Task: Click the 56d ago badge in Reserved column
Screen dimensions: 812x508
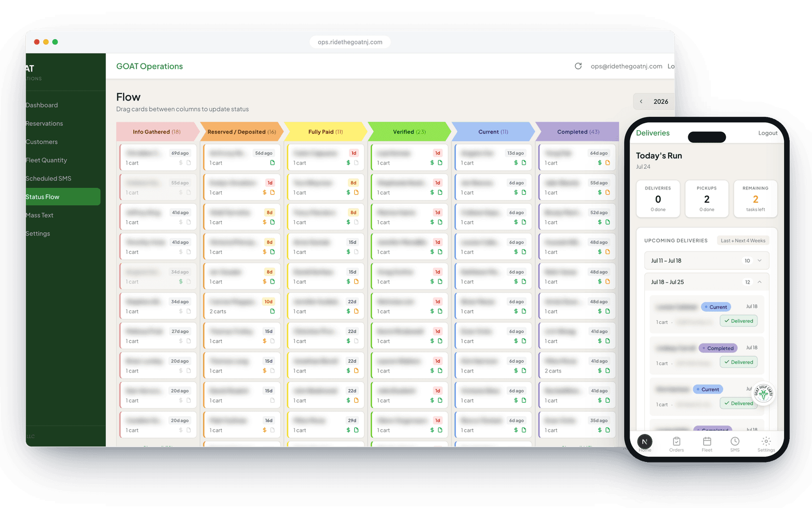Action: pyautogui.click(x=264, y=153)
